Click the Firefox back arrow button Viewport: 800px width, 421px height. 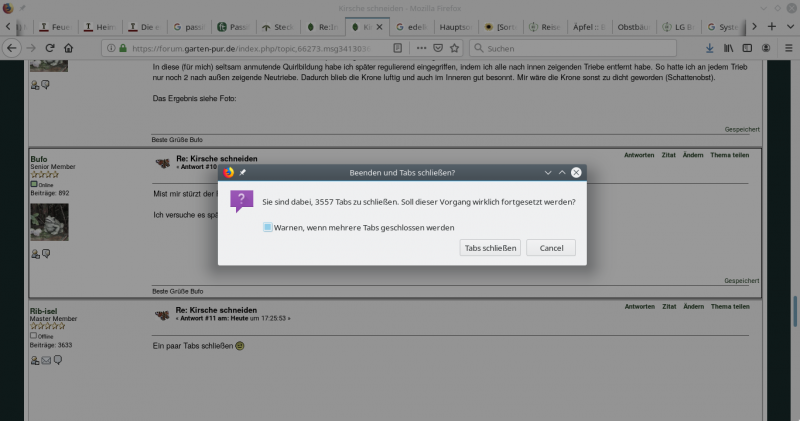(11, 47)
